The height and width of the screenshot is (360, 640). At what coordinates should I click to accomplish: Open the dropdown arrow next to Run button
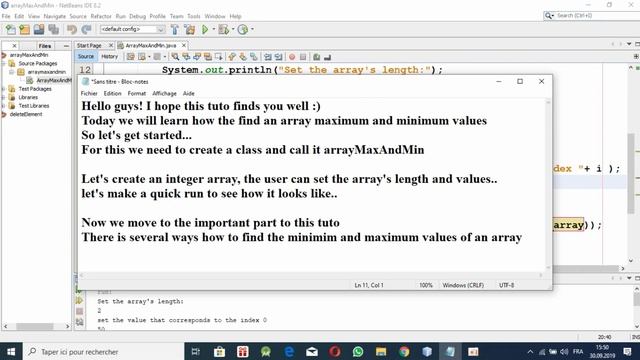[213, 29]
